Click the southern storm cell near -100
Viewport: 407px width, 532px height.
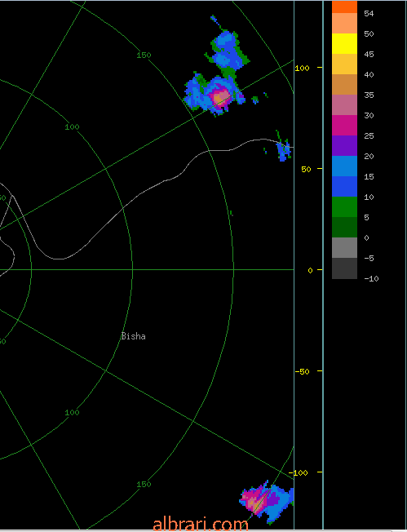(267, 502)
